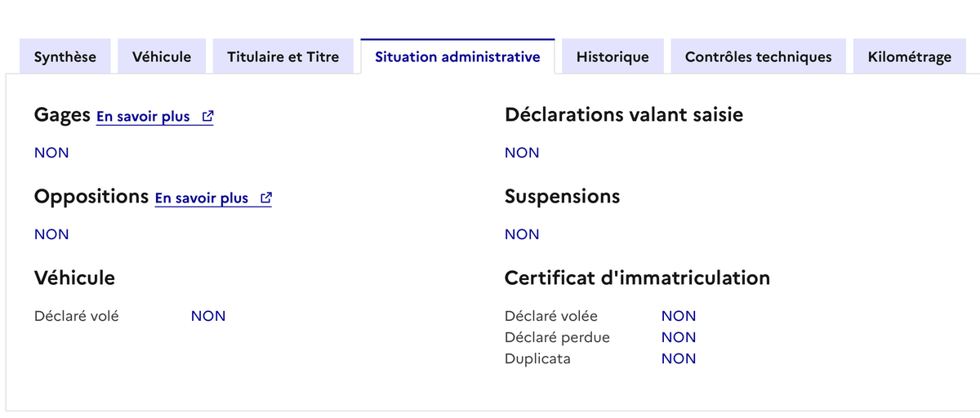Click the Véhicule section heading
The width and height of the screenshot is (980, 418).
click(x=74, y=278)
